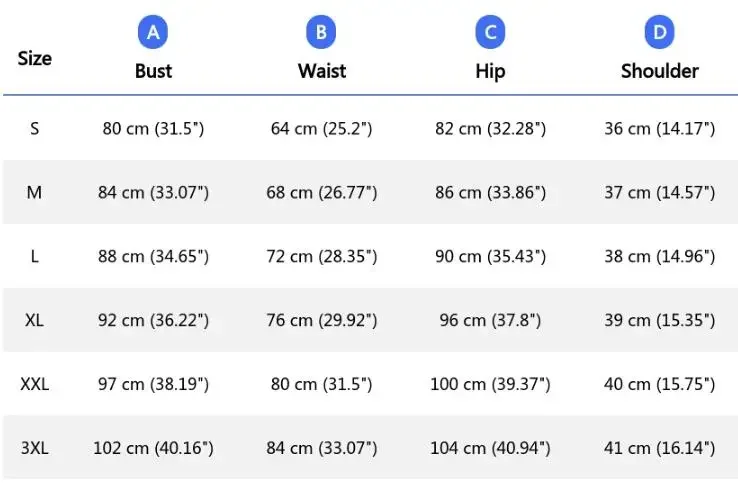Screen dimensions: 738x492
Task: Select the Waist column header
Action: click(321, 71)
